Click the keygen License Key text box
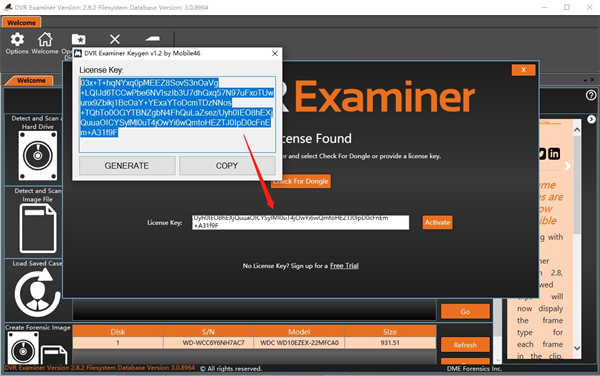This screenshot has height=376, width=600. coord(177,114)
